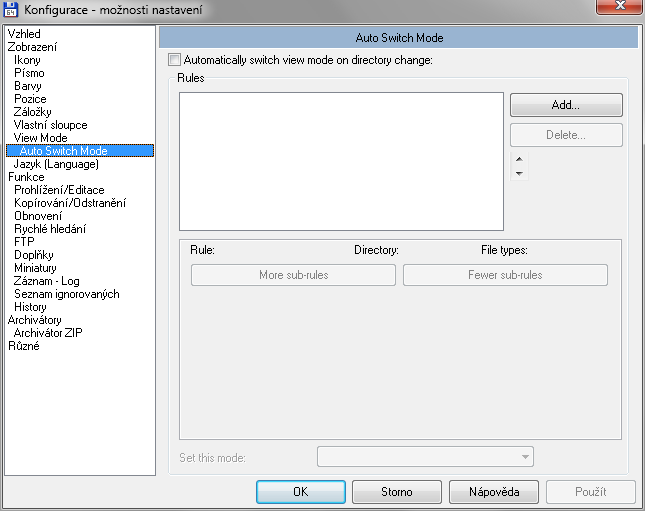The height and width of the screenshot is (511, 645).
Task: Click Storno to cancel changes
Action: pyautogui.click(x=397, y=492)
